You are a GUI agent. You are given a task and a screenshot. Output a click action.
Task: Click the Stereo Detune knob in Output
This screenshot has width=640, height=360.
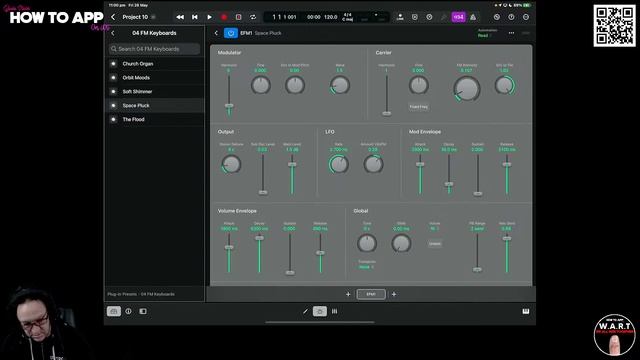click(x=231, y=164)
